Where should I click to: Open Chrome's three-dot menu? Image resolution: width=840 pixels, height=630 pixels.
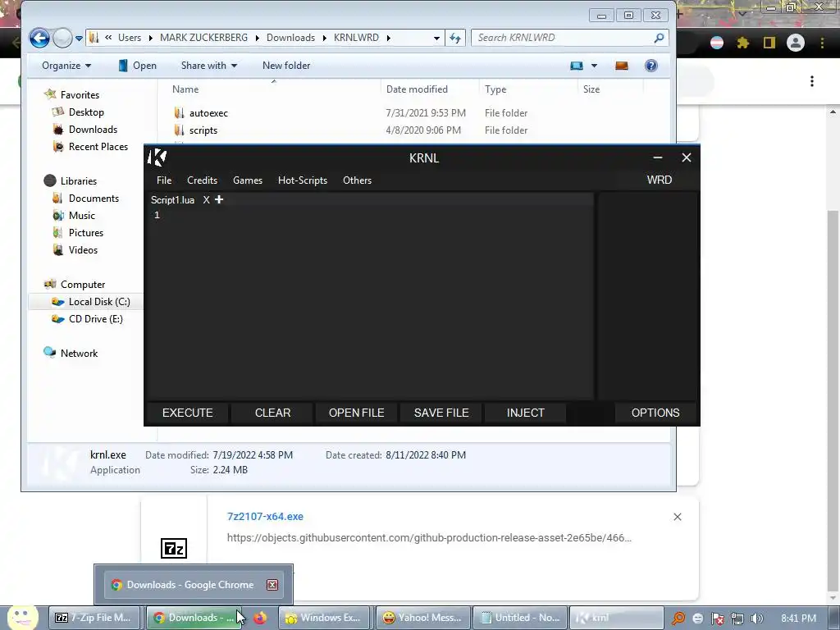click(822, 43)
